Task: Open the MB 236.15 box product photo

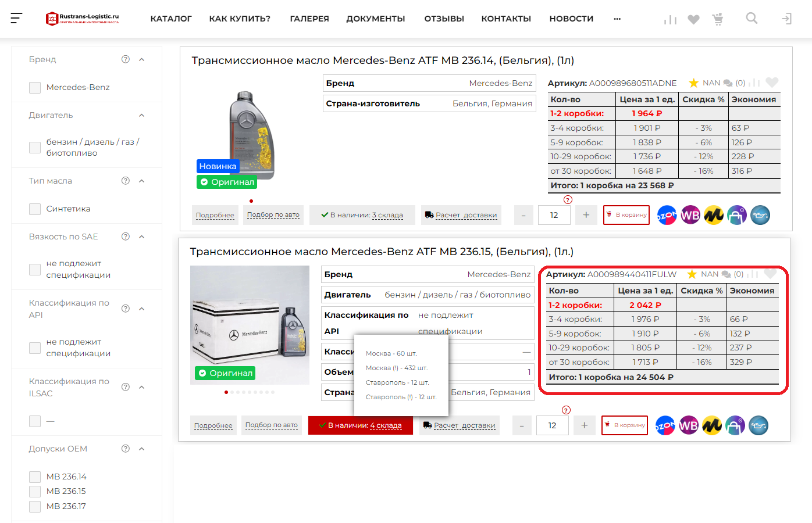Action: click(250, 325)
